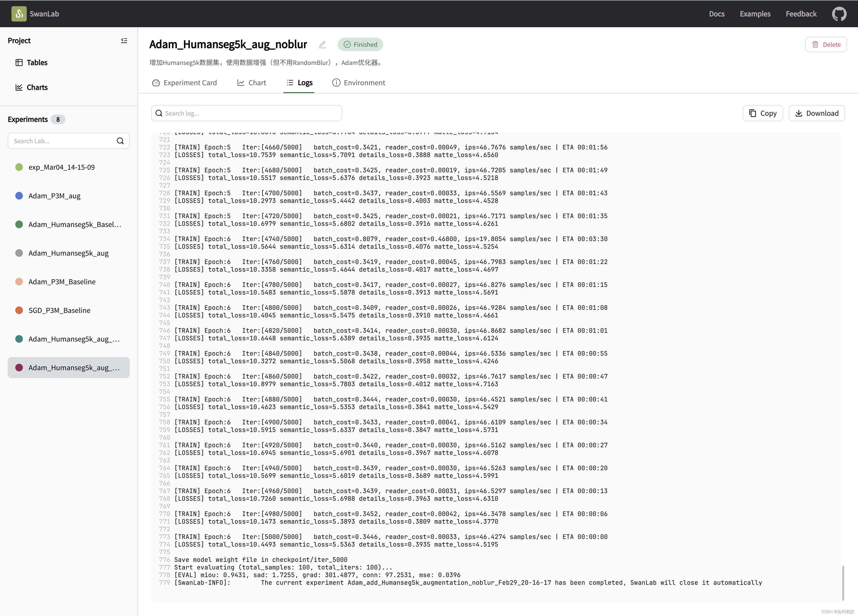Copy the log contents
The height and width of the screenshot is (616, 858).
pos(762,113)
